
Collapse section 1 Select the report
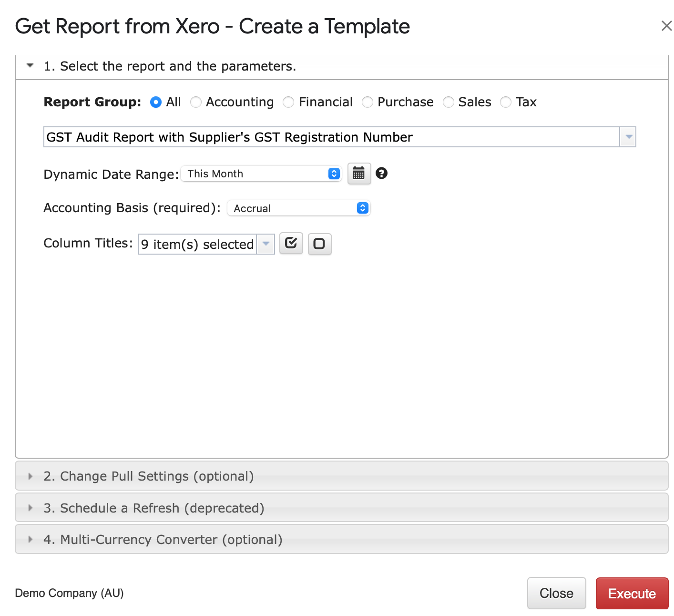point(341,66)
